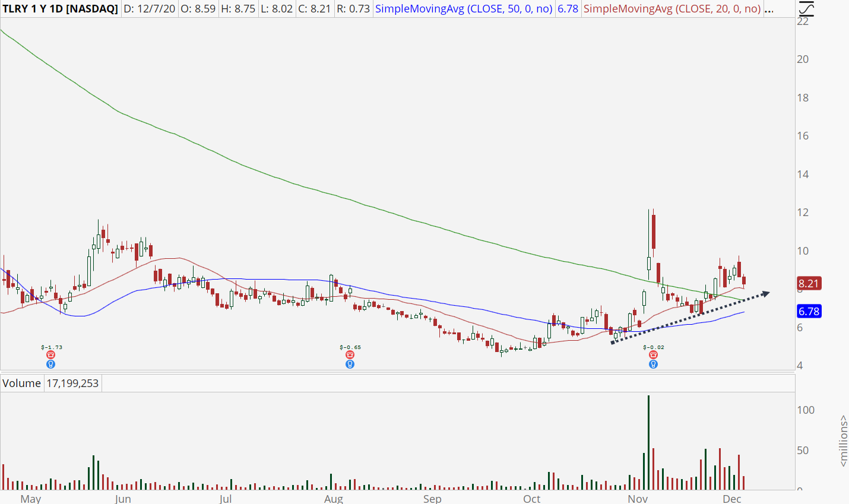Open the May lightbulb event icon

51,364
